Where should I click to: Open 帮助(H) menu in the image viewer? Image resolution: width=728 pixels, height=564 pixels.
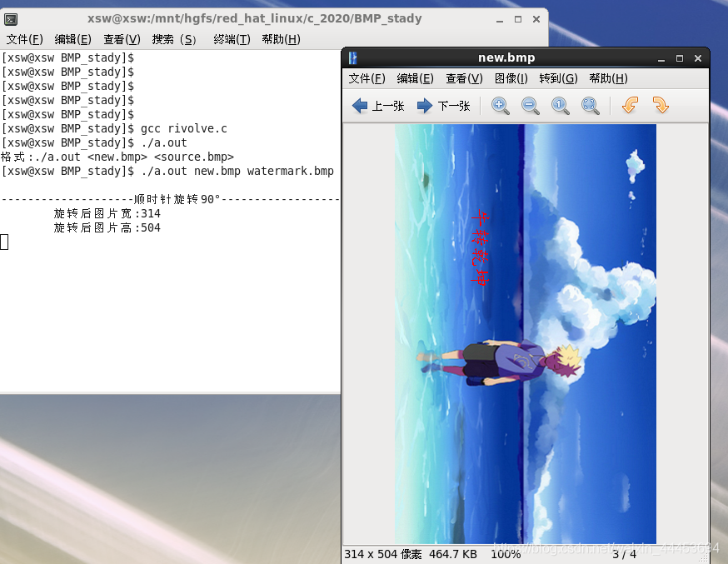click(608, 78)
